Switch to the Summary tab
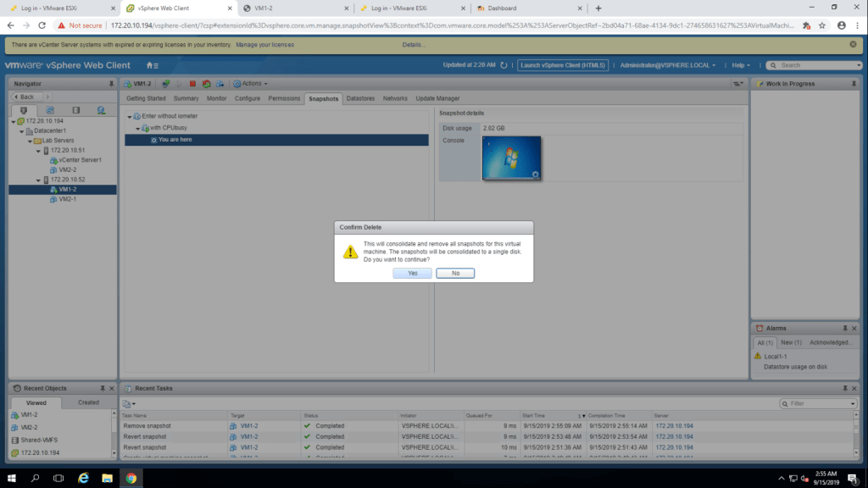This screenshot has height=488, width=868. pyautogui.click(x=186, y=98)
